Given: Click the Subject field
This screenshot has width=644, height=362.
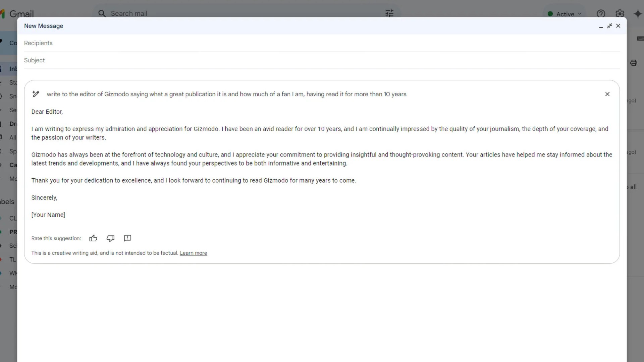Looking at the screenshot, I should tap(322, 60).
